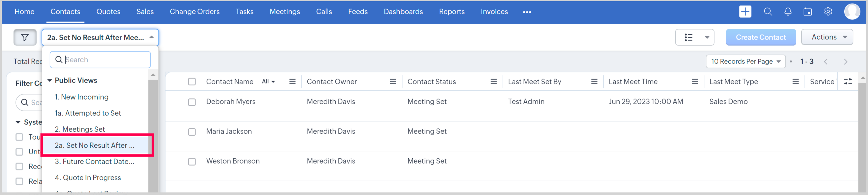Open Contact Owner column menu icon
This screenshot has height=195, width=868.
[392, 81]
